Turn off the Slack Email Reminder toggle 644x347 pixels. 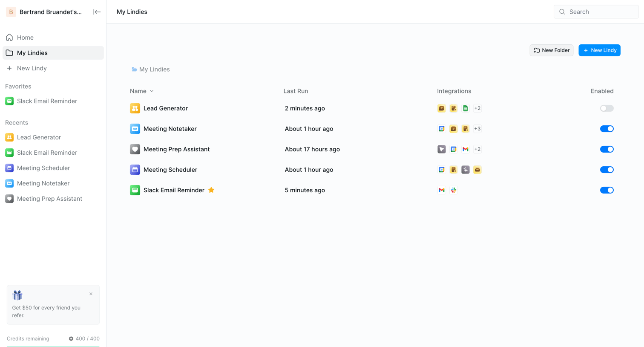point(607,190)
